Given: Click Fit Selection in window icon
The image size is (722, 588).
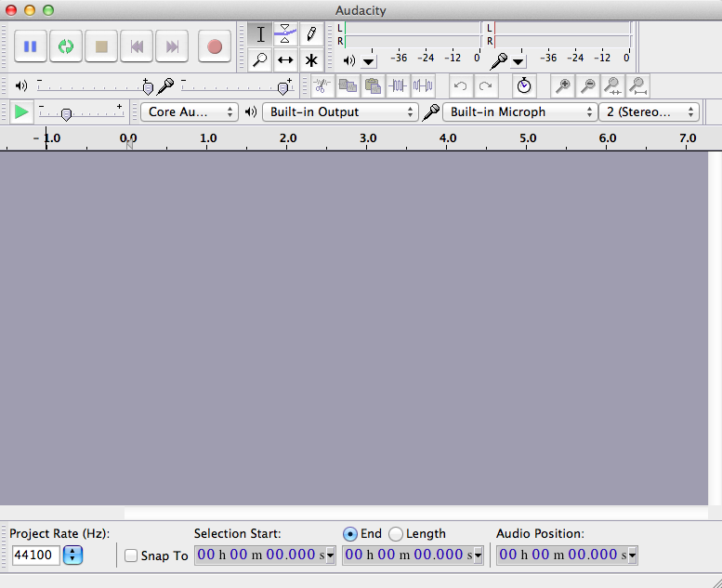Looking at the screenshot, I should [613, 85].
